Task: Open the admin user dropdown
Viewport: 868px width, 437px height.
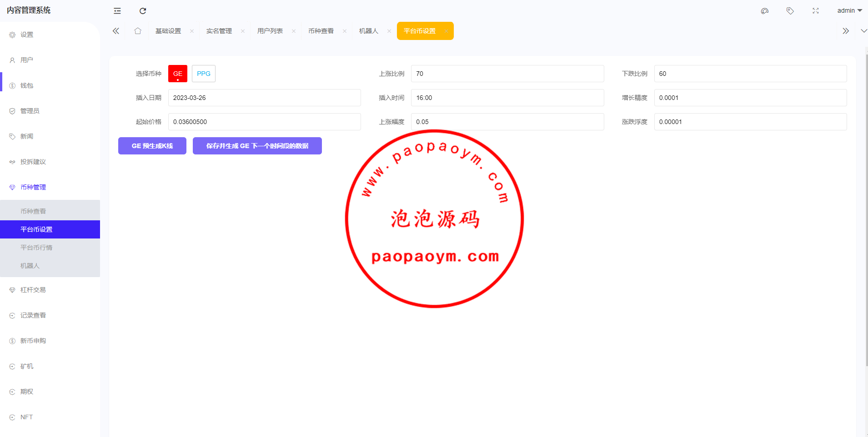Action: pyautogui.click(x=849, y=10)
